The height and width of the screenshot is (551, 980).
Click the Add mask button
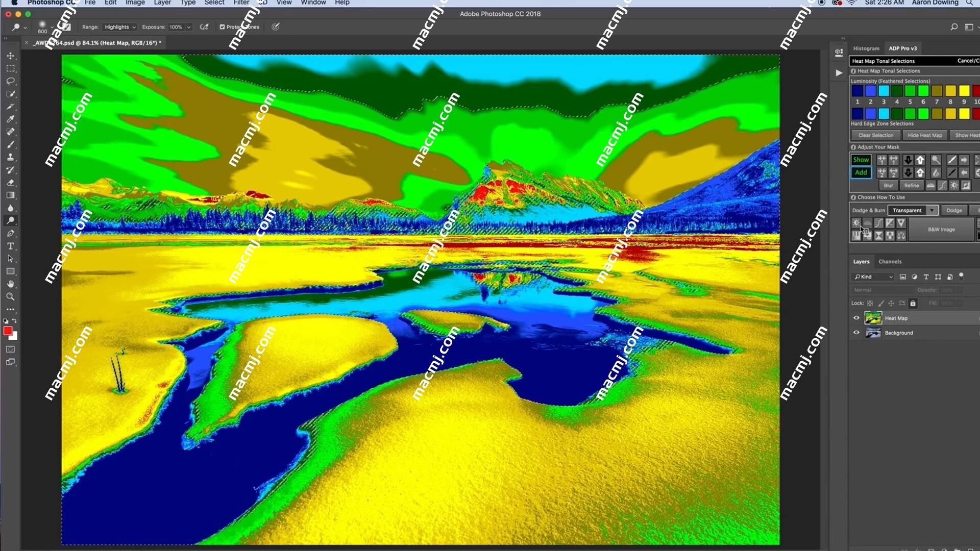pyautogui.click(x=861, y=172)
